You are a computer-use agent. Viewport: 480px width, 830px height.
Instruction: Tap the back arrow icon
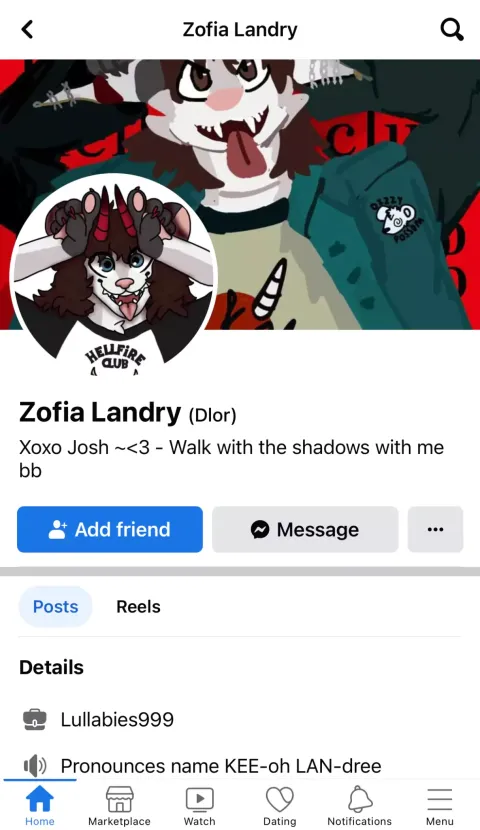[28, 30]
